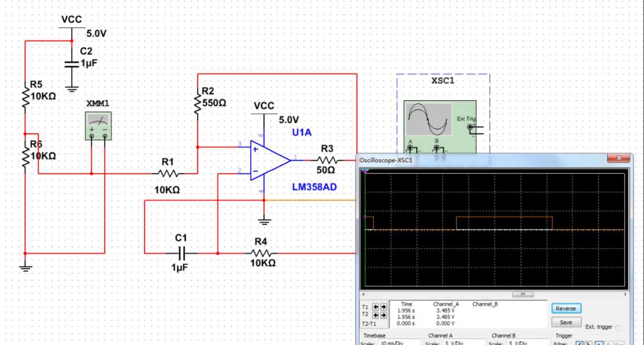Select resistor R3 symbol
Viewport: 644px width, 345px height.
click(x=327, y=161)
